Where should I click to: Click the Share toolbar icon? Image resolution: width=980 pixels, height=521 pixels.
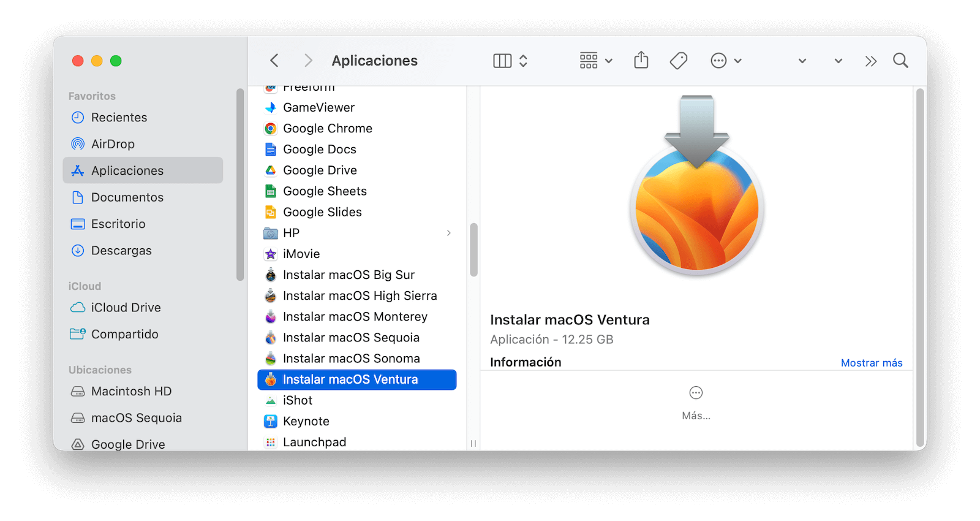[641, 60]
